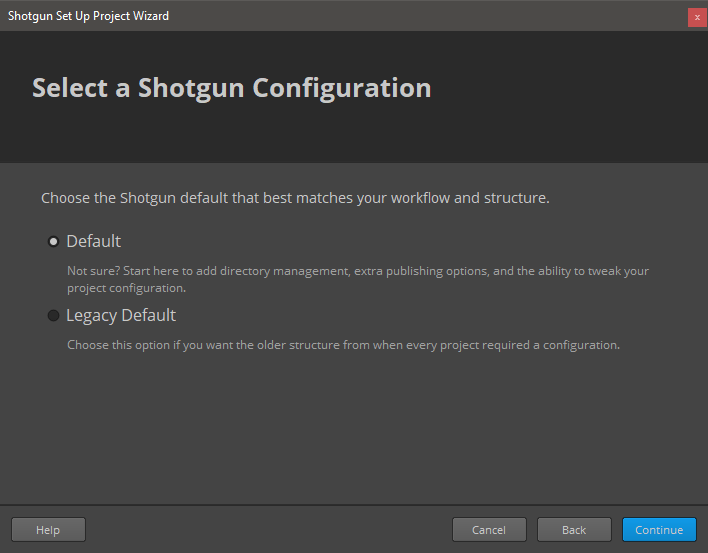Select the Default configuration radio button

tap(53, 242)
